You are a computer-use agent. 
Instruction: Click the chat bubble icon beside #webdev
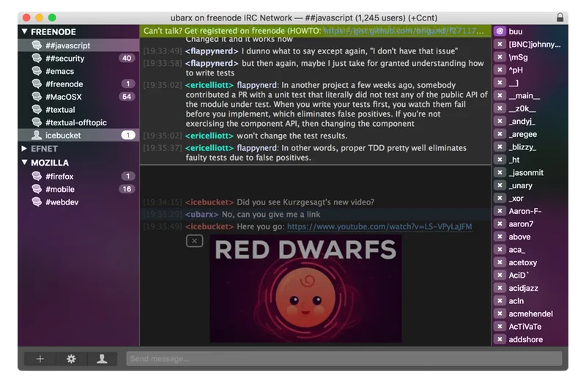tap(37, 201)
